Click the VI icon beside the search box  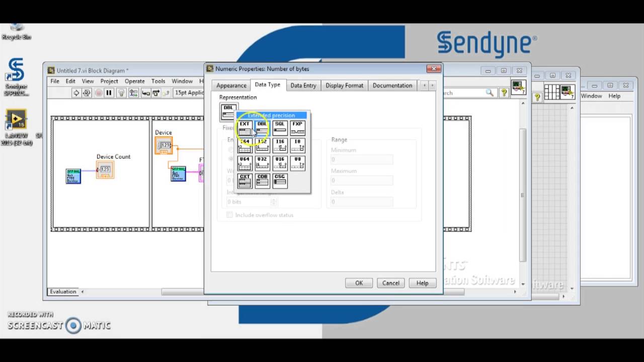click(518, 87)
